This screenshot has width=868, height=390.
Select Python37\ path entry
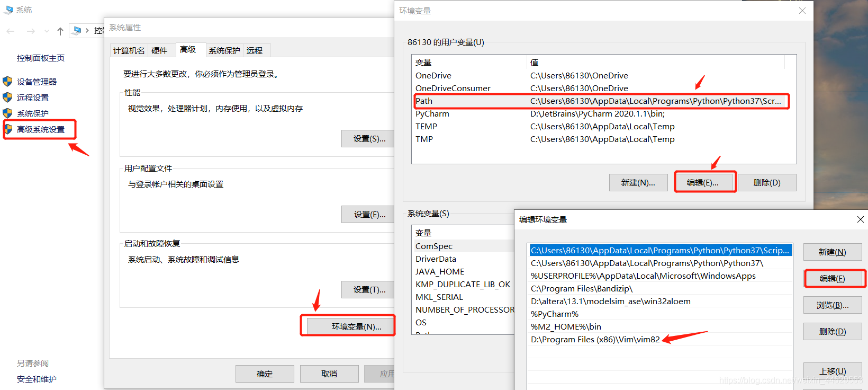tap(661, 263)
